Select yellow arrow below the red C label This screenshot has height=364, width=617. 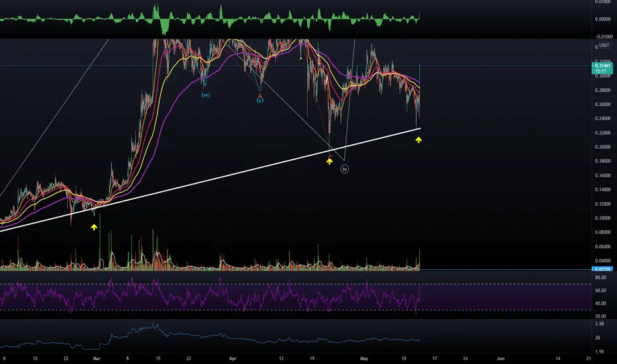330,161
